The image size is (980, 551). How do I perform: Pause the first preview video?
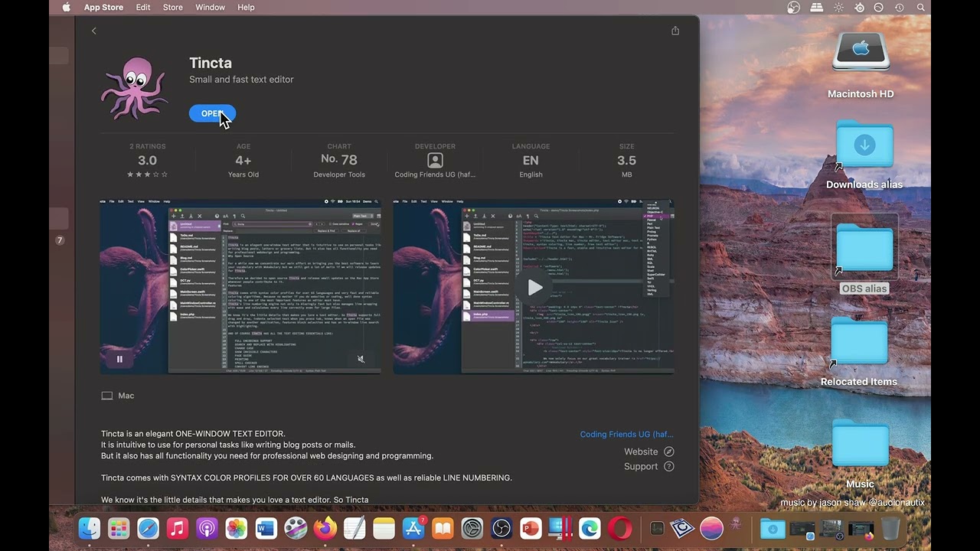(x=119, y=359)
